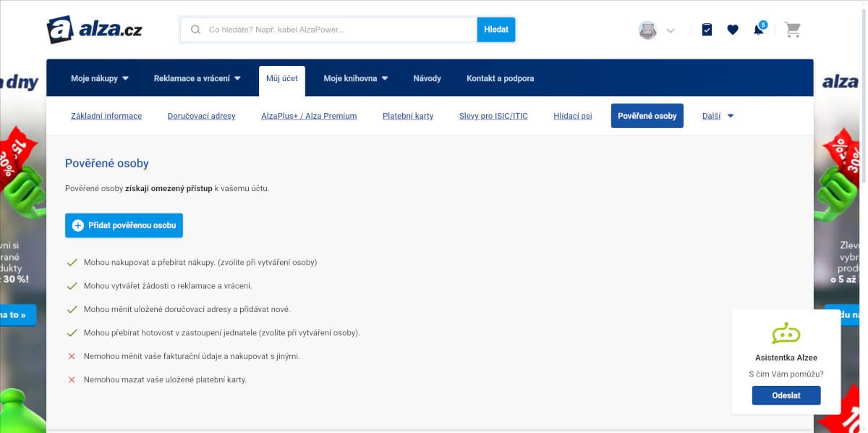Click the alza.cz logo
Image resolution: width=868 pixels, height=433 pixels.
coord(95,30)
